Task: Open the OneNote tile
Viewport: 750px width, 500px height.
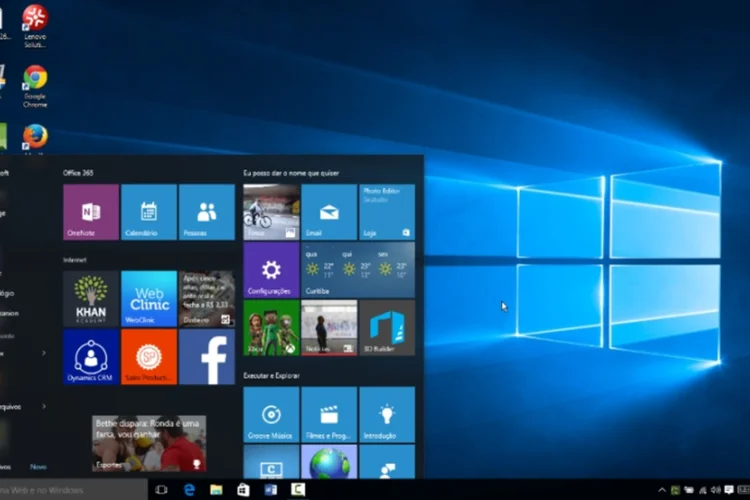Action: pyautogui.click(x=91, y=212)
